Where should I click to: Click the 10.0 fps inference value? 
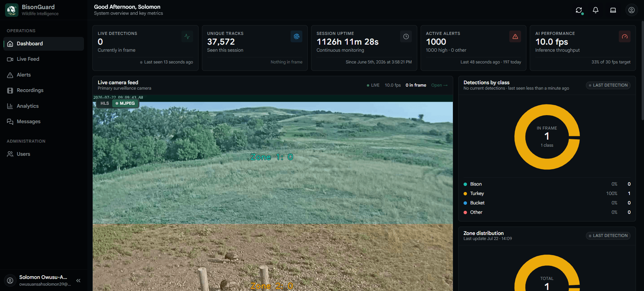click(x=552, y=42)
